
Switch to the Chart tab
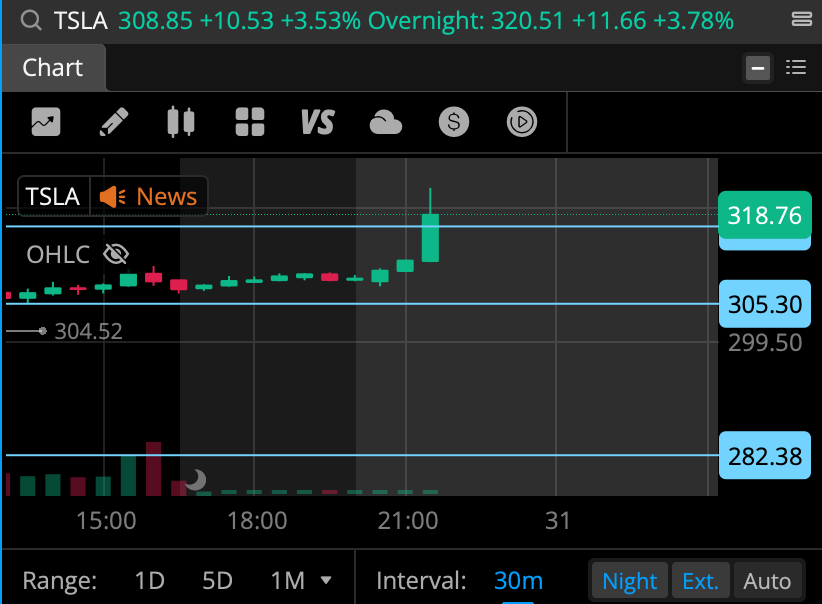pyautogui.click(x=53, y=68)
